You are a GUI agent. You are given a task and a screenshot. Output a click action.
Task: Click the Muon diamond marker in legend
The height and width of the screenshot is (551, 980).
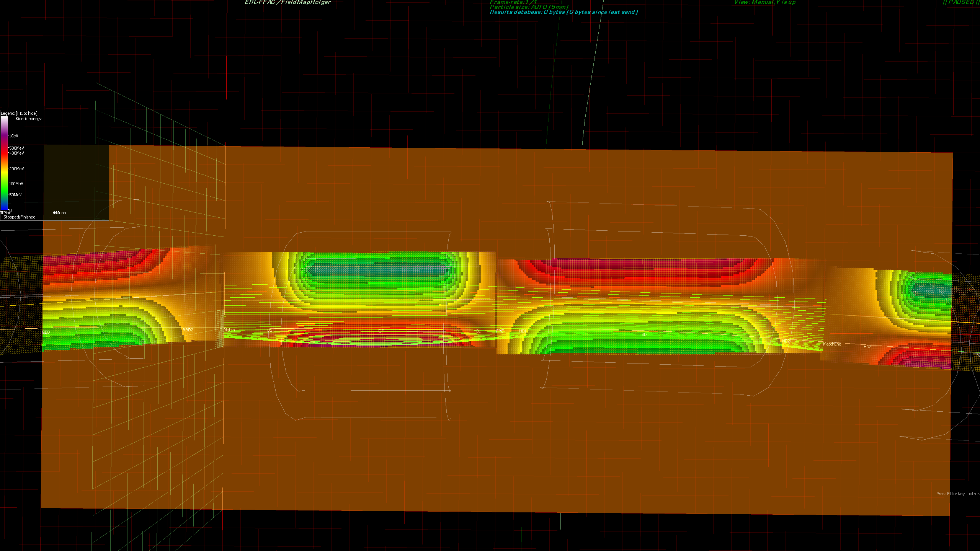(x=54, y=213)
